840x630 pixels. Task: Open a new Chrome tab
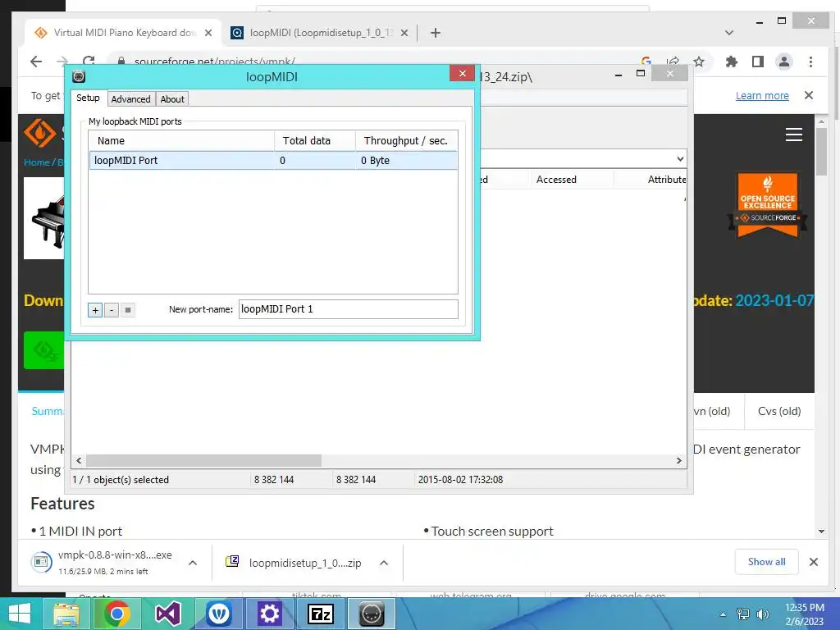pos(436,33)
